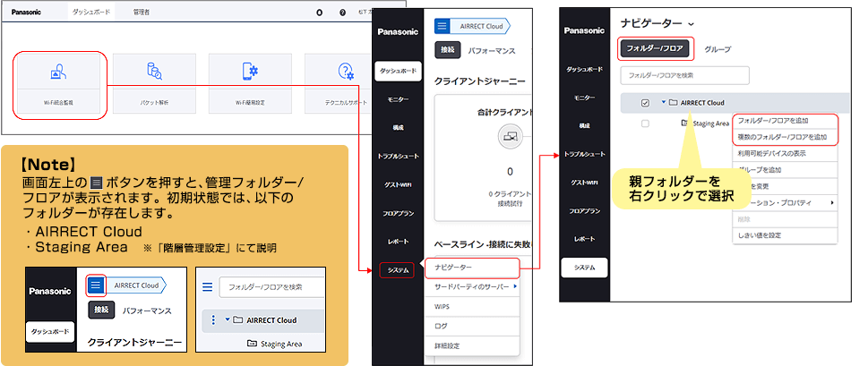Click フォルダー/フロアを検索 field in ナビゲーター panel
This screenshot has height=366, width=868.
[x=684, y=75]
